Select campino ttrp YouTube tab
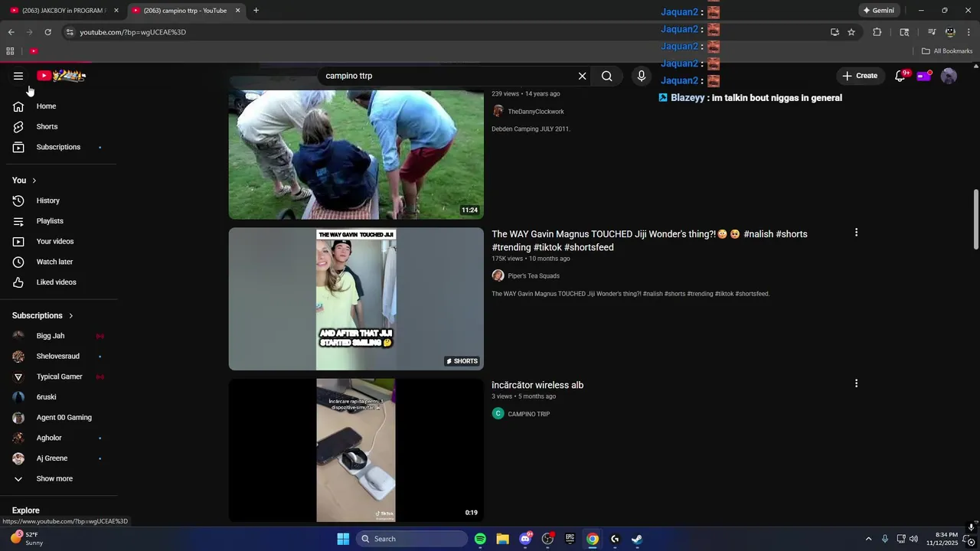 (185, 11)
